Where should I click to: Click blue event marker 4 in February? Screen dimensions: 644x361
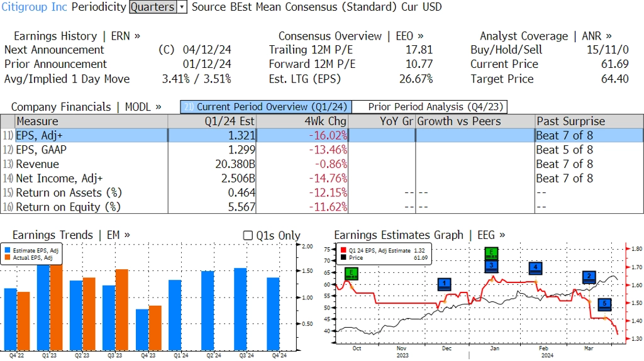point(535,268)
